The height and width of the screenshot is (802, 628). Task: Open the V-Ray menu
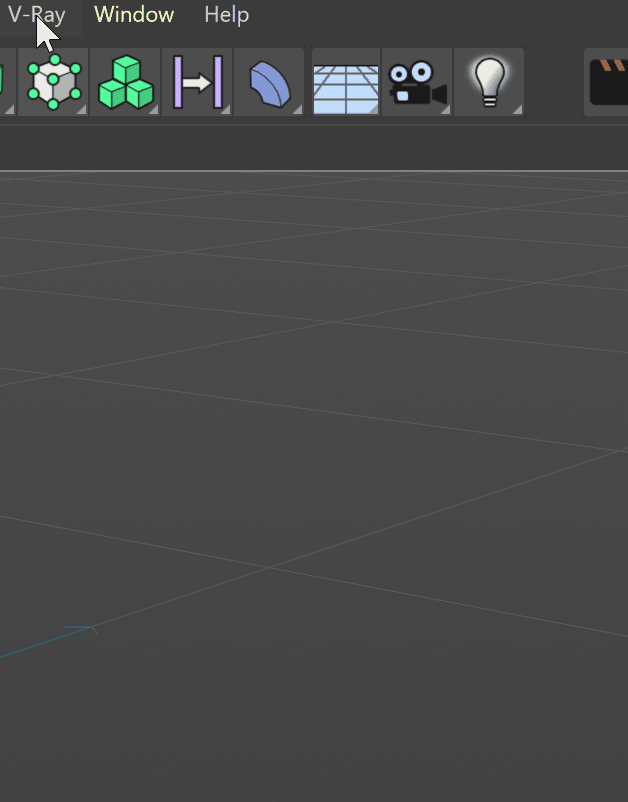coord(37,15)
